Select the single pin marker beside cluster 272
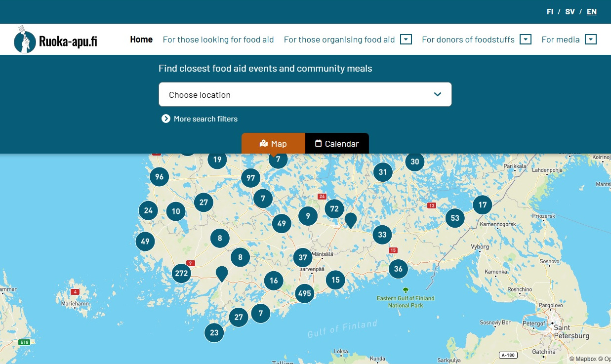The image size is (611, 364). click(222, 273)
